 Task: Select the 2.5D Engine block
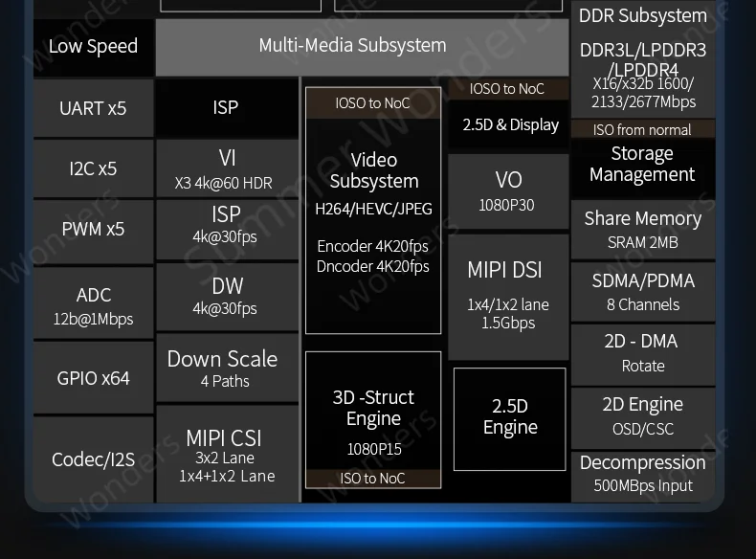(510, 418)
